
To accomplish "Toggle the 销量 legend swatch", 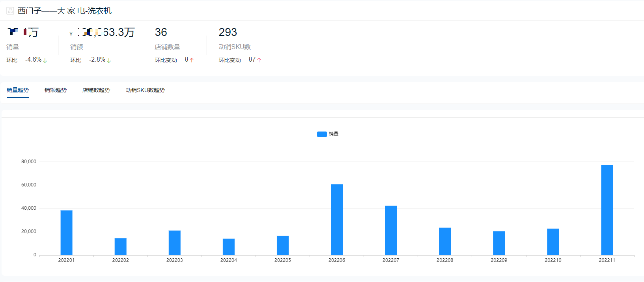I will coord(322,134).
